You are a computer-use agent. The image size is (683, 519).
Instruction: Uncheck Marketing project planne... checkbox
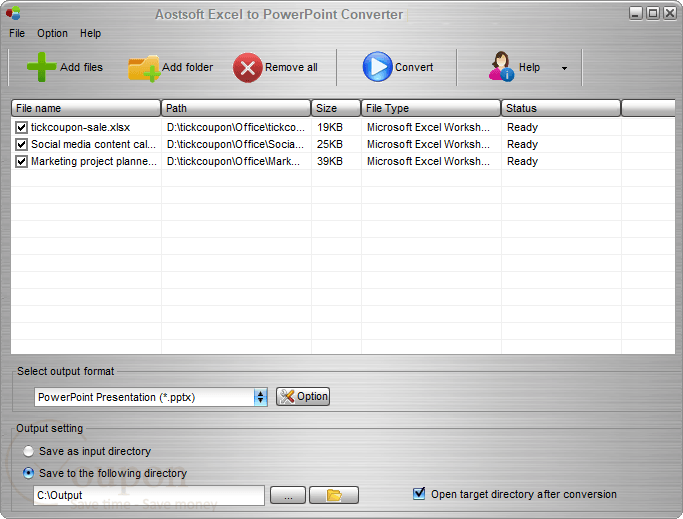click(x=21, y=161)
